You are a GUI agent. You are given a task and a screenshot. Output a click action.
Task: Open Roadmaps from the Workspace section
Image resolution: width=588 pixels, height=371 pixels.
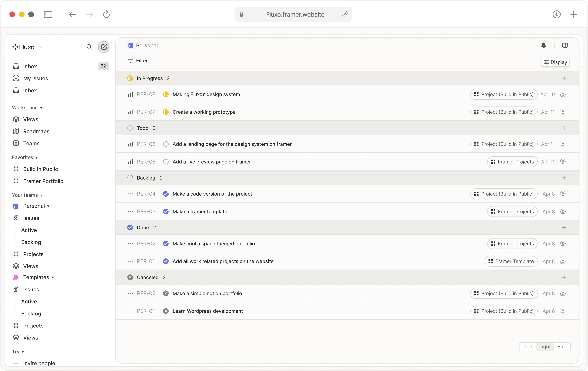click(36, 131)
